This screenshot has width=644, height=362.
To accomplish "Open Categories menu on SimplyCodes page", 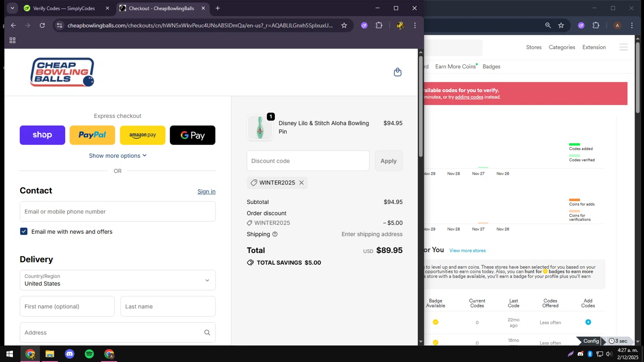I will click(x=562, y=47).
